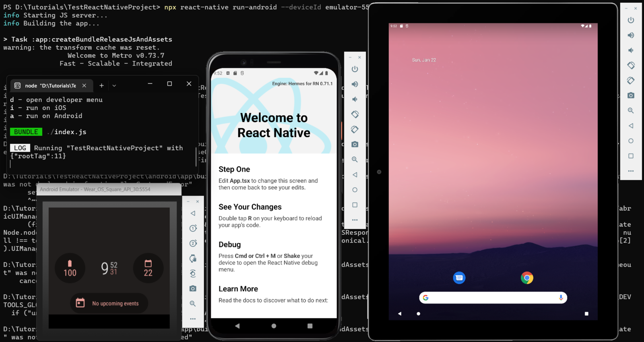Rotate phone emulator right
The width and height of the screenshot is (644, 342).
tap(355, 129)
